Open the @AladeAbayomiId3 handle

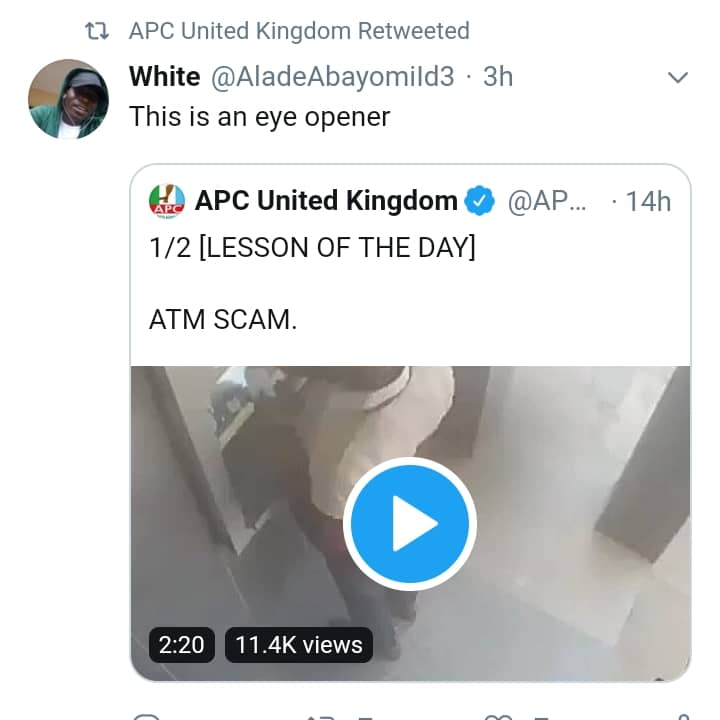332,76
